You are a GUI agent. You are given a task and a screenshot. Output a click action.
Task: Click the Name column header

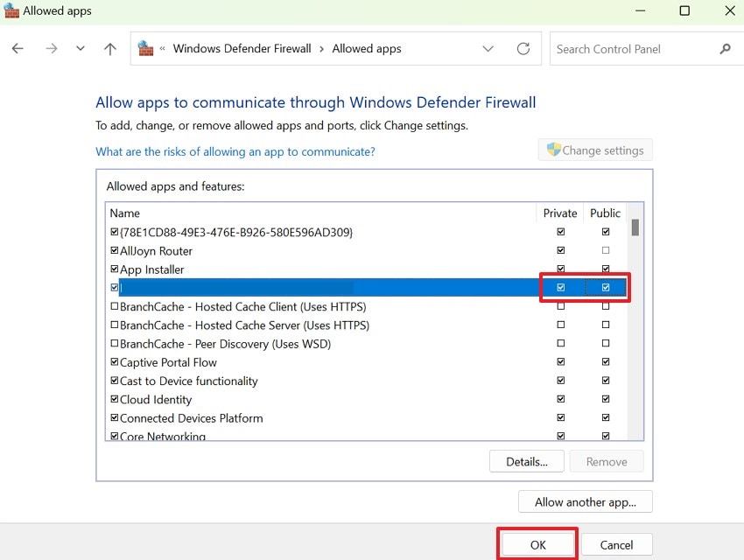pos(125,213)
